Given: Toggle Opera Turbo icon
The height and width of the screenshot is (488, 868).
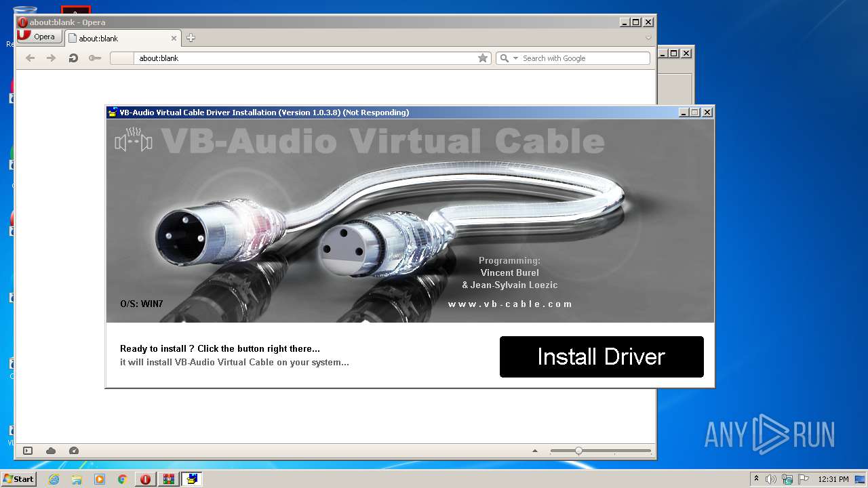Looking at the screenshot, I should tap(74, 451).
